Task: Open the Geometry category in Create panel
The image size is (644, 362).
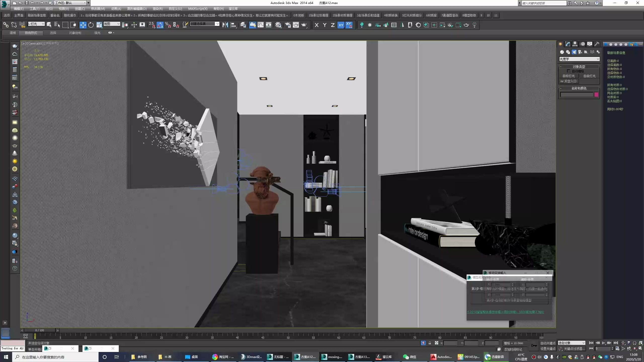Action: (562, 52)
